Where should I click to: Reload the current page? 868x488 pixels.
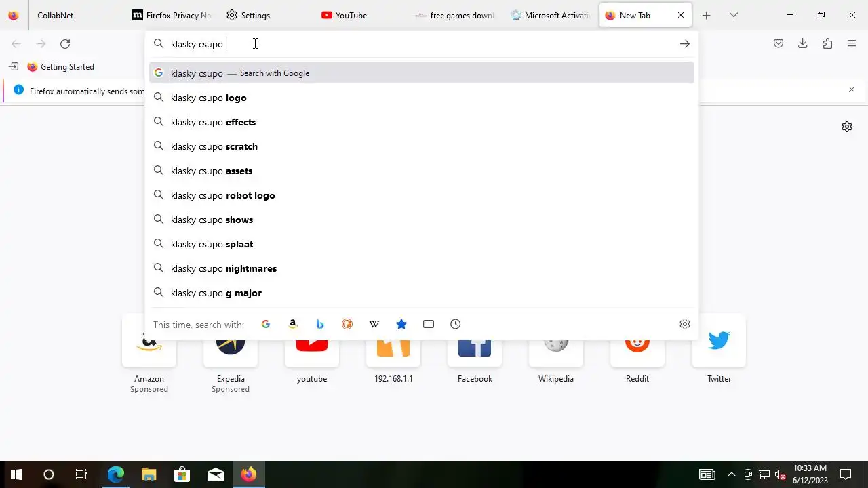pos(65,44)
